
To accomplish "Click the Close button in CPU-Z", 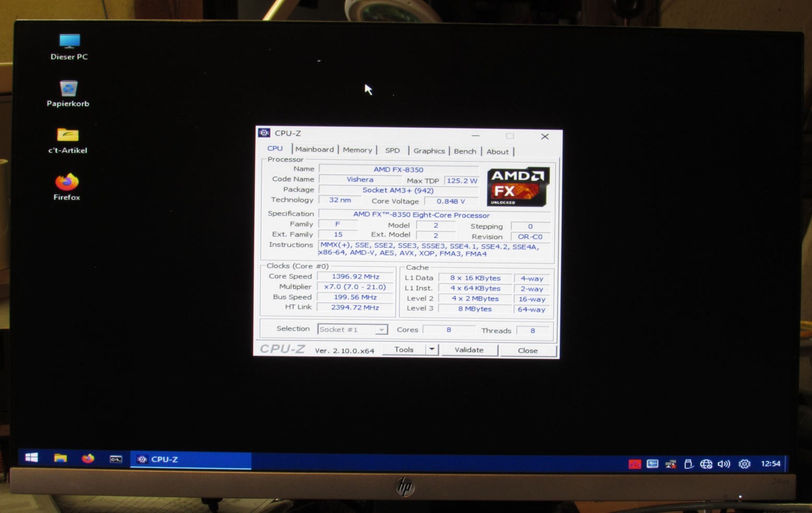I will [x=527, y=351].
